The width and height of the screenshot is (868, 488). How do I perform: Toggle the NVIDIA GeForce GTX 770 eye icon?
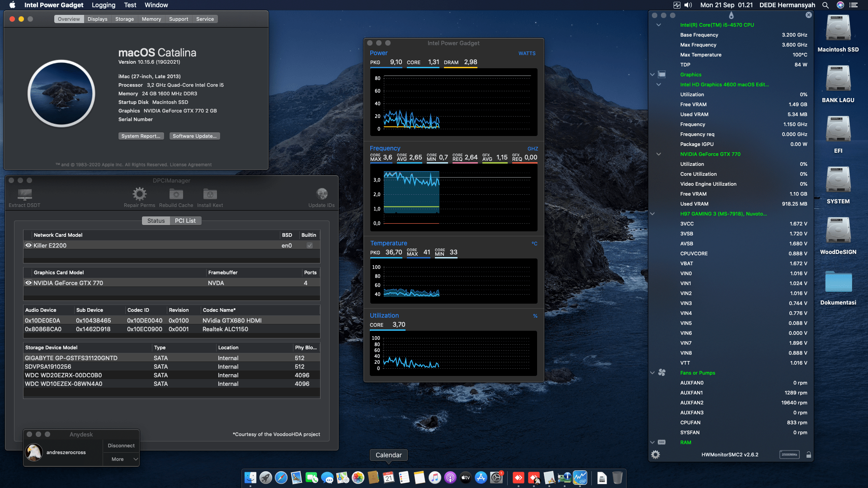tap(28, 283)
